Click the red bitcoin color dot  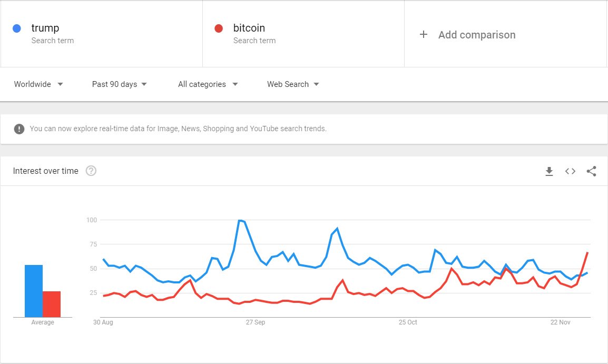tap(219, 28)
